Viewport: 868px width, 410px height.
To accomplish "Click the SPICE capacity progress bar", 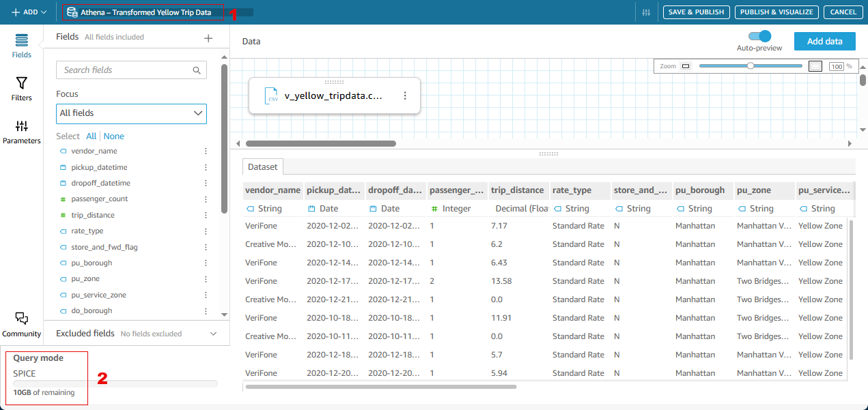I will point(115,383).
